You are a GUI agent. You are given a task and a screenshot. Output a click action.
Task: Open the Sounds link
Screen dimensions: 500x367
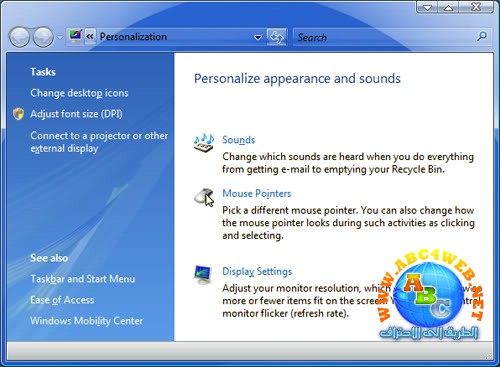click(x=239, y=140)
